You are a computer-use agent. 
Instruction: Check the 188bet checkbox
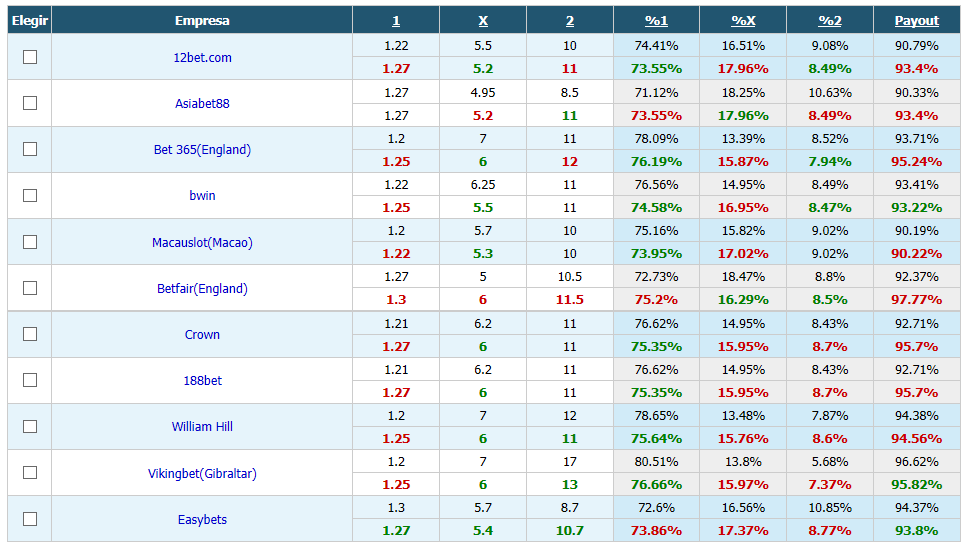pos(30,381)
